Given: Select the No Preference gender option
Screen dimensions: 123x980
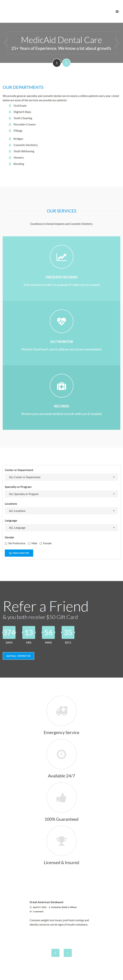Looking at the screenshot, I should 6,543.
